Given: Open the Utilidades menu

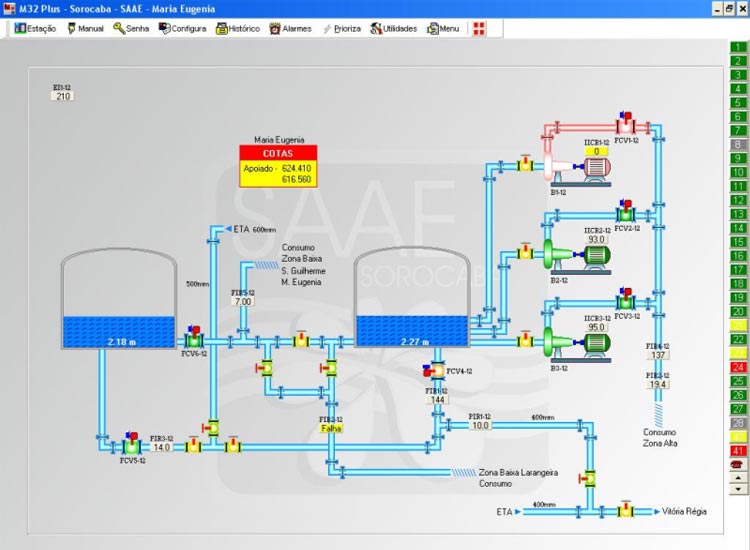Looking at the screenshot, I should [x=394, y=29].
